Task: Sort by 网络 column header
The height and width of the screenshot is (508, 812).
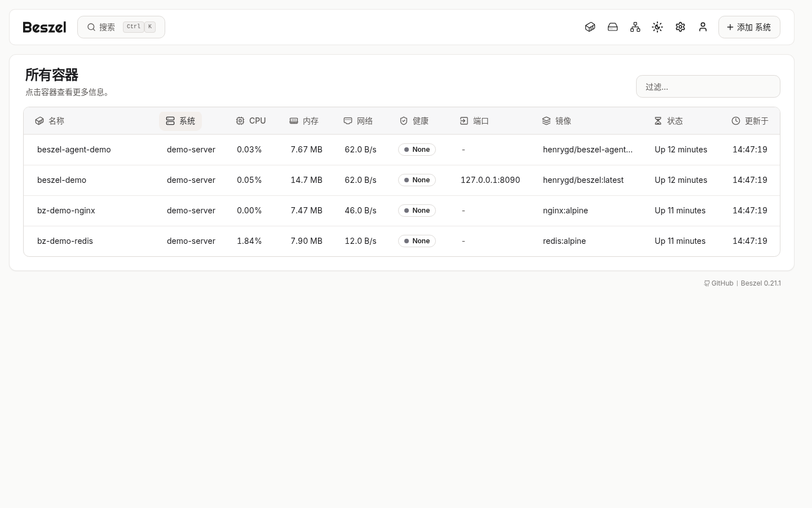Action: pos(358,121)
